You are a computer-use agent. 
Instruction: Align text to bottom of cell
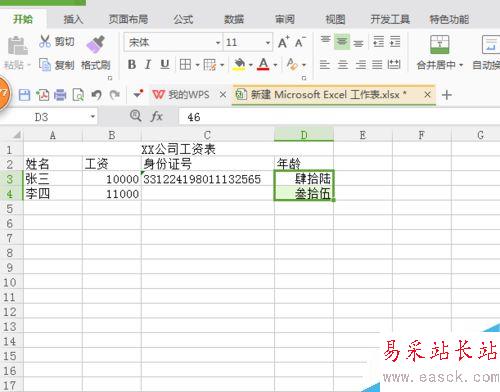[x=358, y=42]
